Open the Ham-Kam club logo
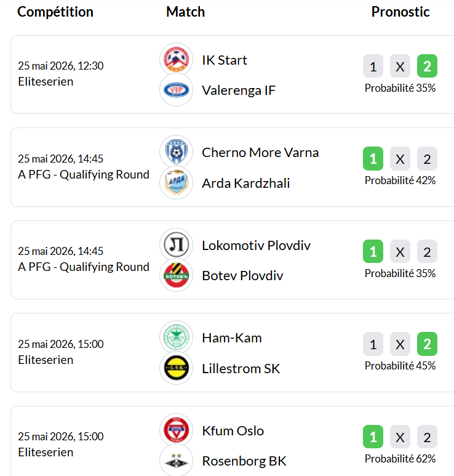 tap(176, 337)
